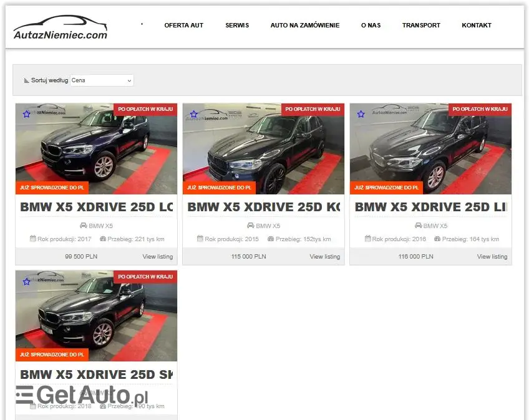Toggle the favorite star on the first listing
Image resolution: width=529 pixels, height=420 pixels.
pos(26,114)
